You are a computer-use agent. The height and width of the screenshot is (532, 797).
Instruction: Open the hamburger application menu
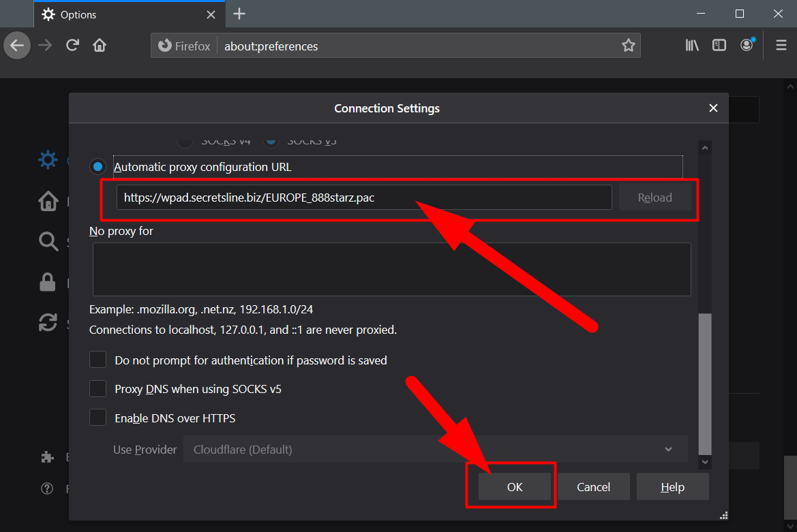[781, 46]
